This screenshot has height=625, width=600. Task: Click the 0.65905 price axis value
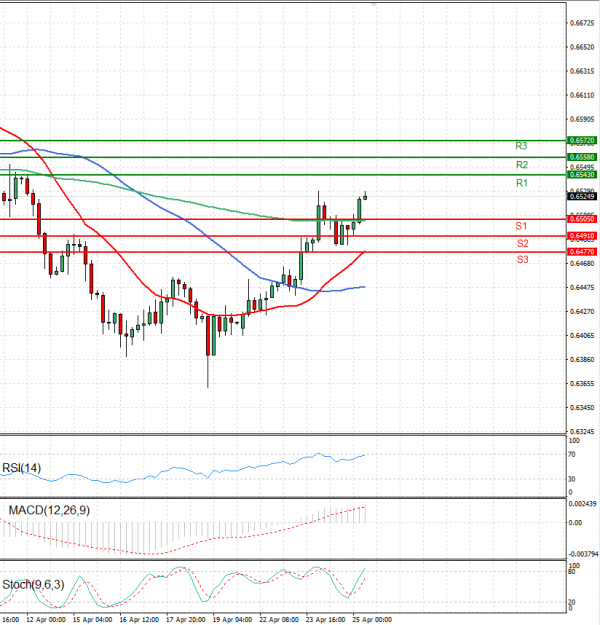(582, 119)
